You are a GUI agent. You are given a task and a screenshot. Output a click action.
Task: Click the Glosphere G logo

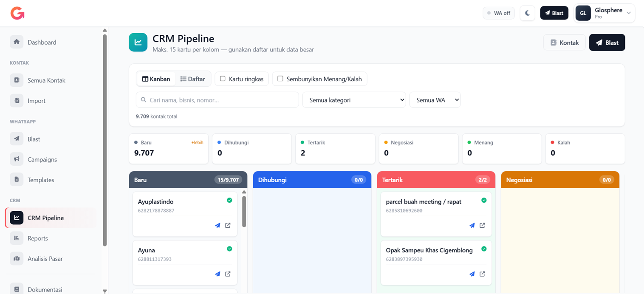coord(17,13)
